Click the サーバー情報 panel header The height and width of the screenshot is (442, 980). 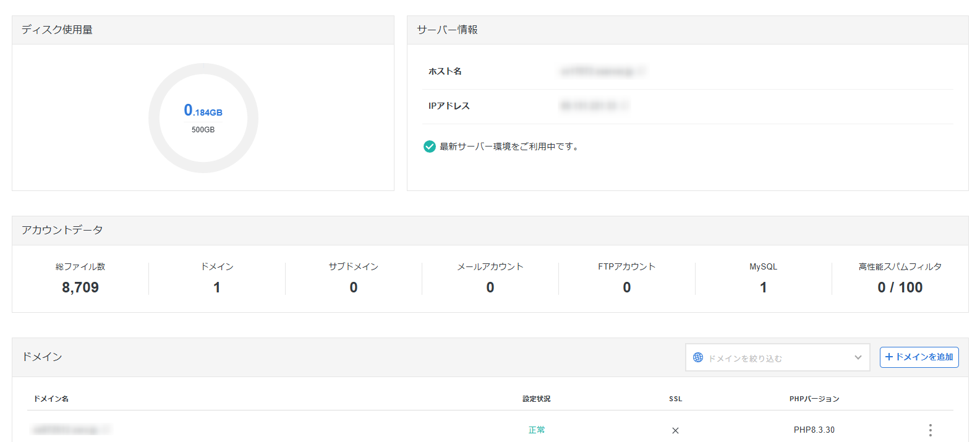click(x=688, y=30)
